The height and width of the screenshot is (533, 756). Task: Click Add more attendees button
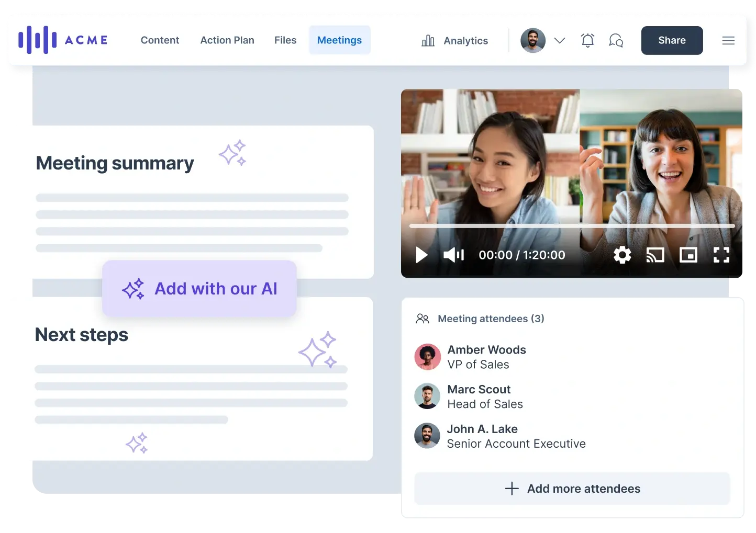[x=572, y=489]
